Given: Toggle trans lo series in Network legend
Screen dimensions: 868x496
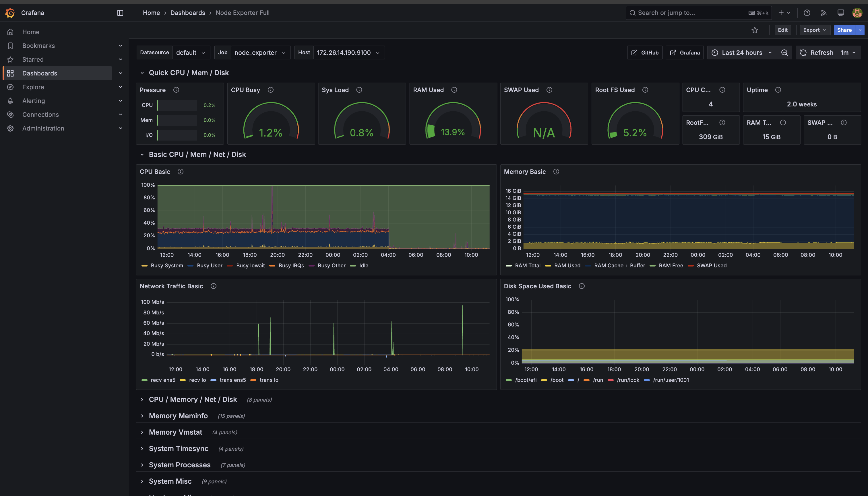Looking at the screenshot, I should pos(269,380).
